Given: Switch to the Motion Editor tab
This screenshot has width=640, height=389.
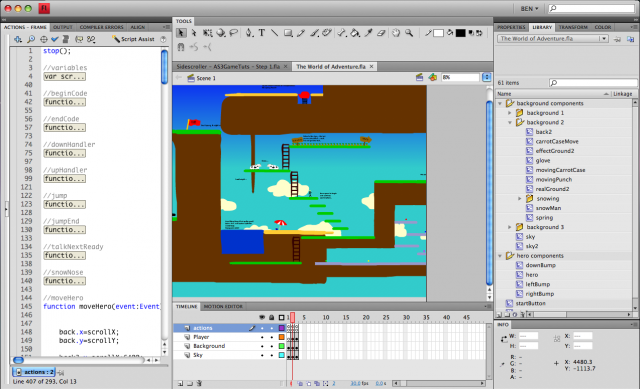Looking at the screenshot, I should point(223,307).
